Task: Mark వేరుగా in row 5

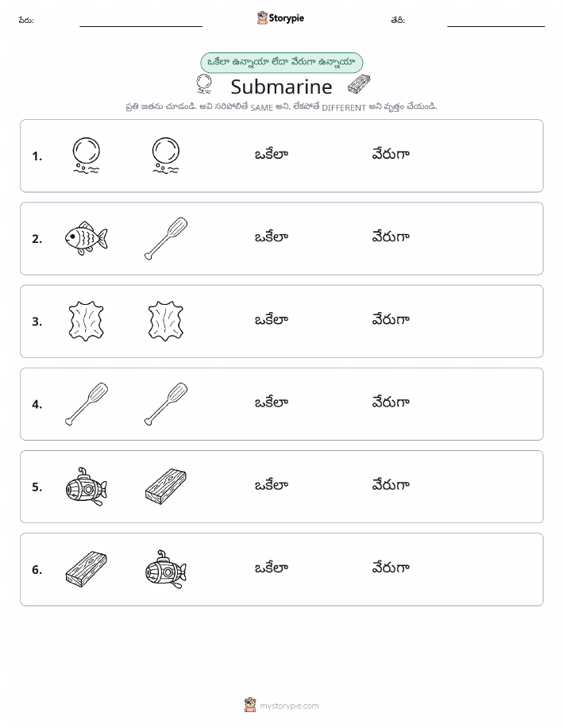Action: point(391,485)
